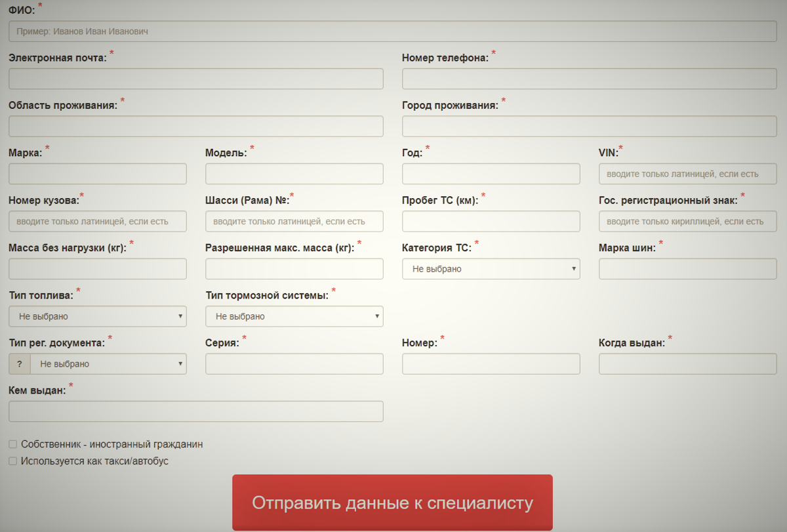Image resolution: width=787 pixels, height=532 pixels.
Task: Select Разрешенная макс. масса field
Action: tap(294, 269)
